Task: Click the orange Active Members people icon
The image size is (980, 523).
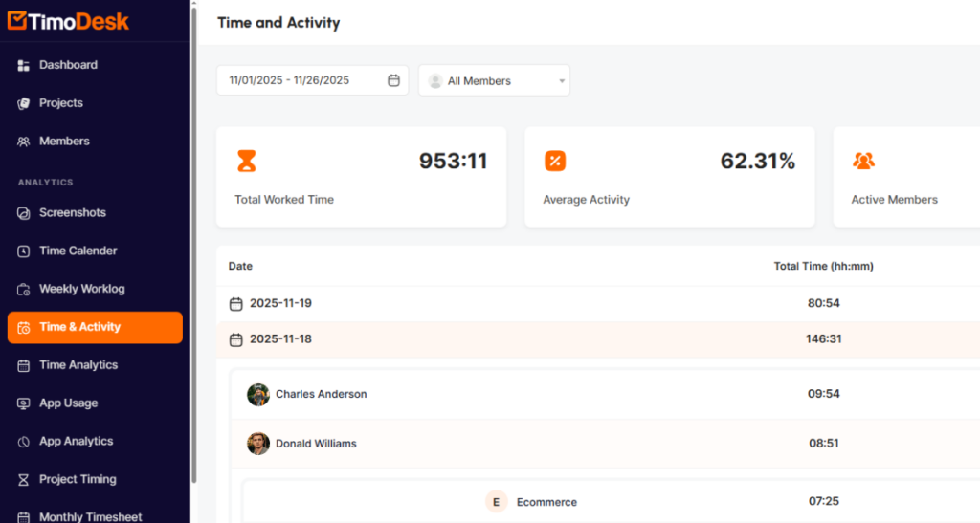Action: tap(864, 161)
